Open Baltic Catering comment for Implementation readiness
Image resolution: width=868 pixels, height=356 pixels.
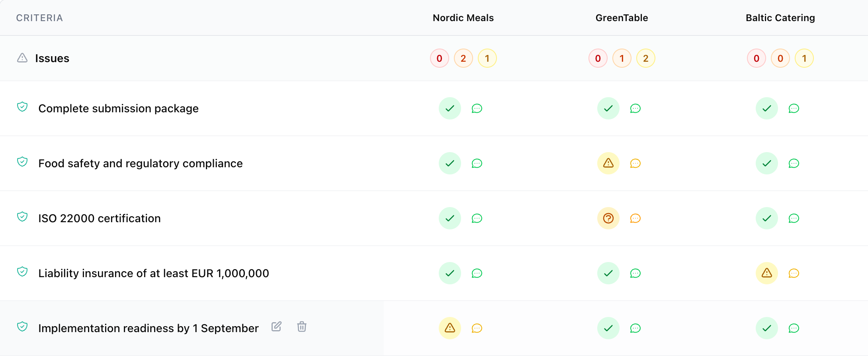[x=794, y=328]
